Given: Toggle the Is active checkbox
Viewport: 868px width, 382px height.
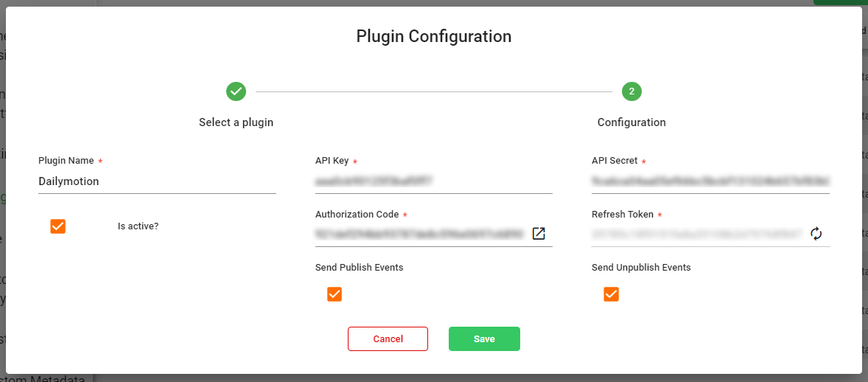Looking at the screenshot, I should (58, 226).
